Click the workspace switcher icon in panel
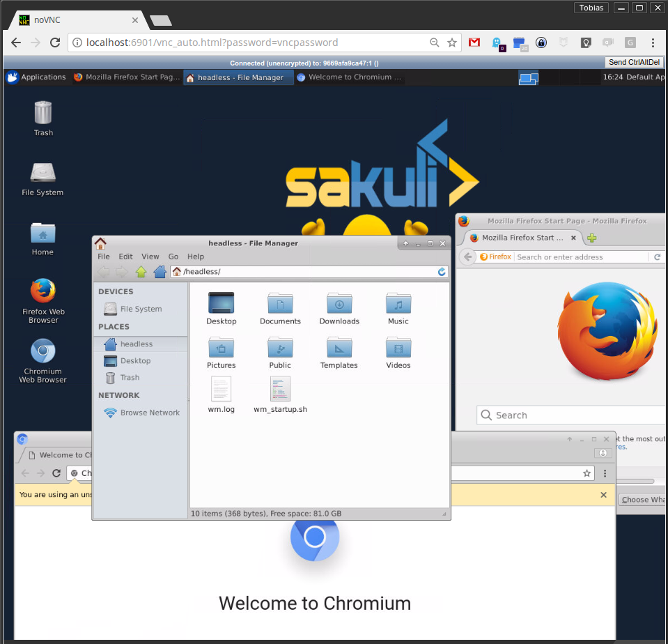 click(x=528, y=77)
